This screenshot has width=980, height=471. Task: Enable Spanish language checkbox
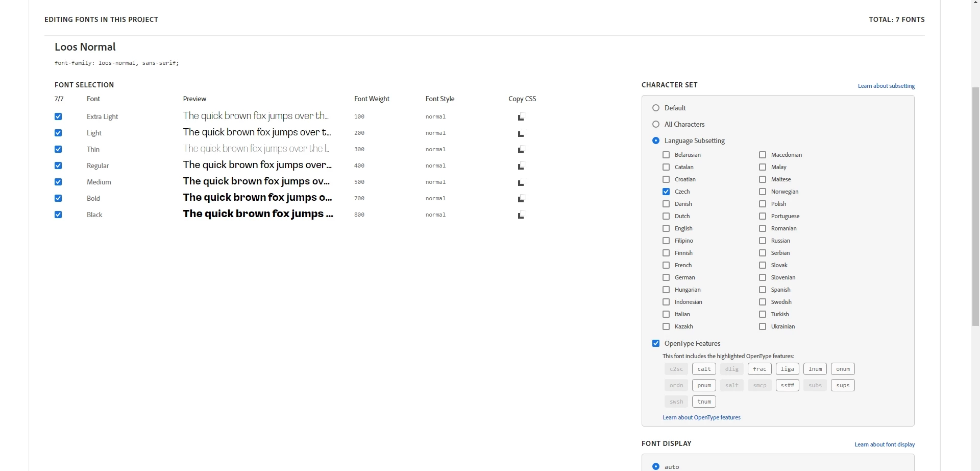coord(763,290)
